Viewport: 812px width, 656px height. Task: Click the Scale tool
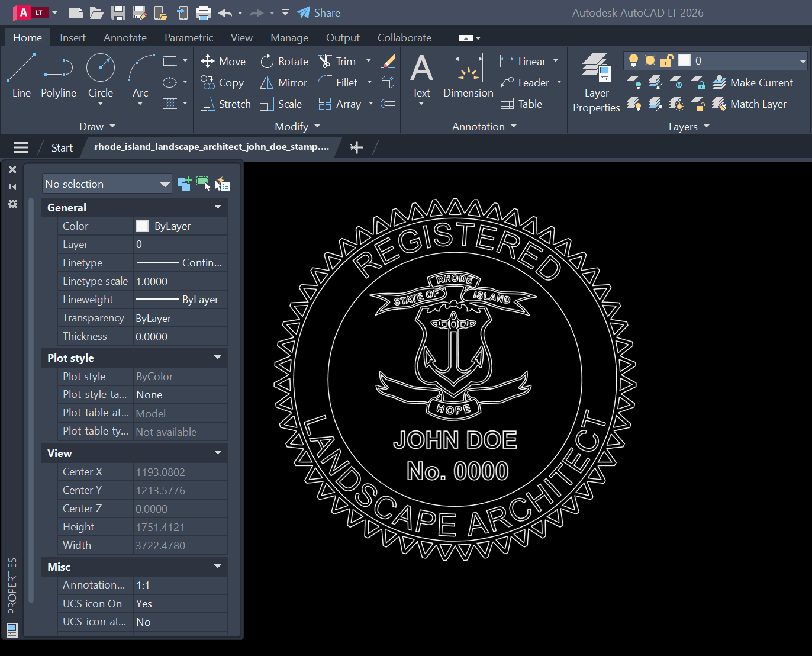(281, 104)
